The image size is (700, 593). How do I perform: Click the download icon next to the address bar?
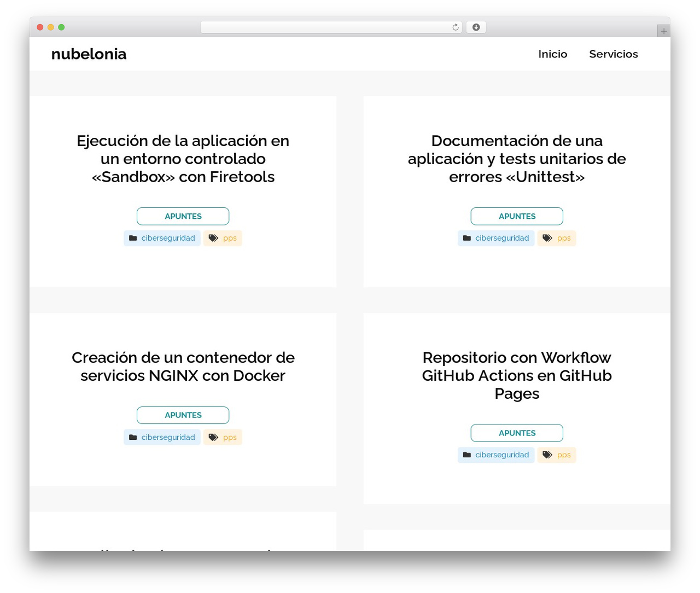coord(476,27)
